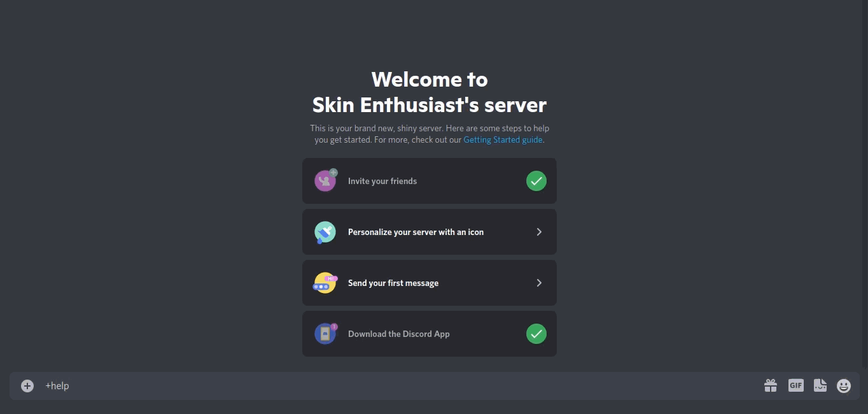Choose Send your first message

click(430, 283)
